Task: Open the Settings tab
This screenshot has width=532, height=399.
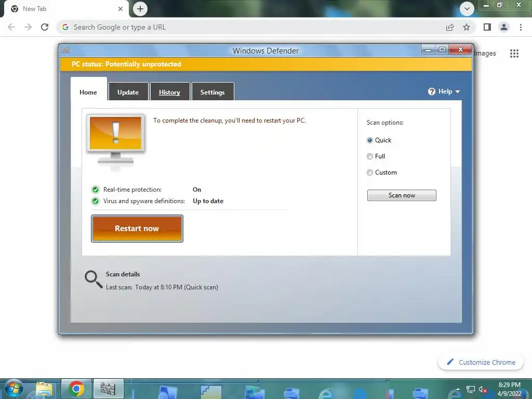Action: 212,92
